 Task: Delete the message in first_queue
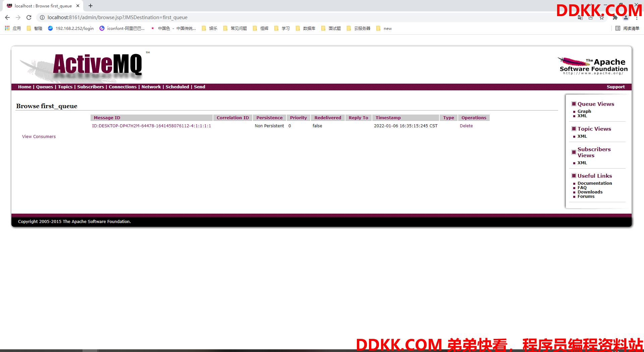[x=466, y=126]
